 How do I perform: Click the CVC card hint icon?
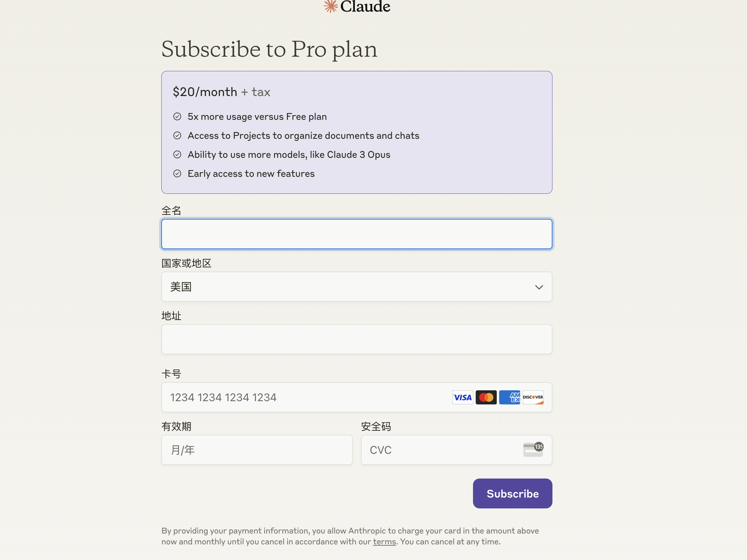(x=533, y=450)
